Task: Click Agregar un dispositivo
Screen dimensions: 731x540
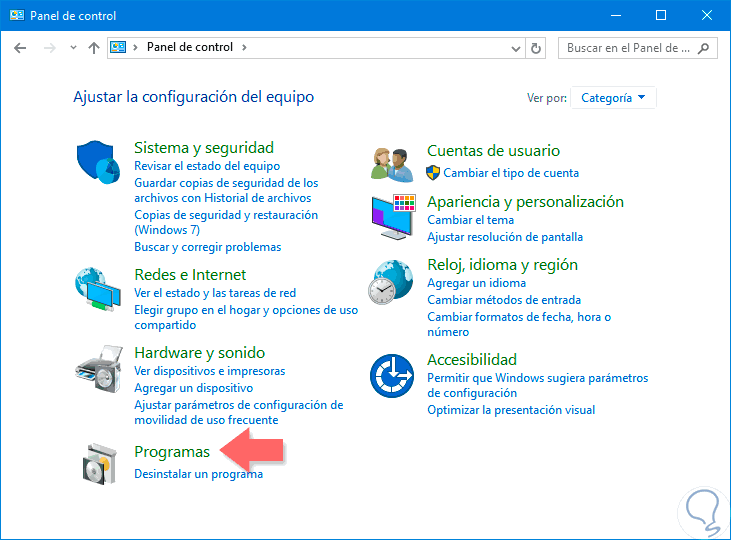Action: tap(193, 388)
